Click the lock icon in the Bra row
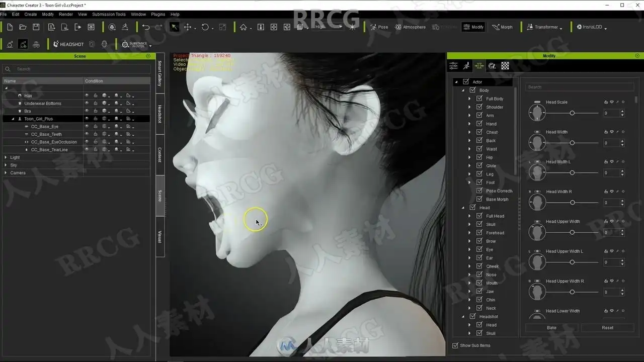Screen dimensions: 644x362 point(95,111)
